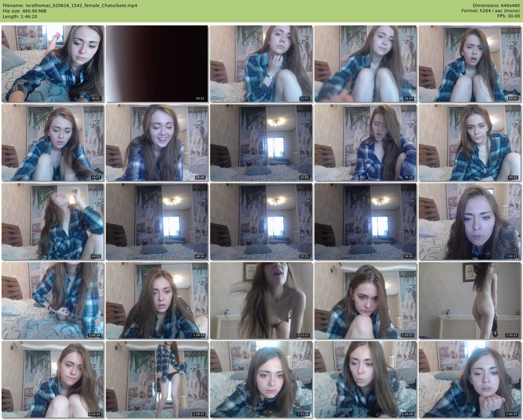Select the thumbnail at 1:00:17
Viewport: 523px width, 420px height.
pos(469,221)
